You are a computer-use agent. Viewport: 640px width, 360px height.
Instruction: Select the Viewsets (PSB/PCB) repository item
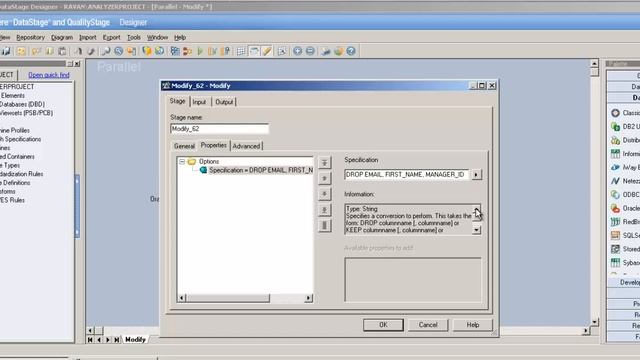[x=27, y=113]
